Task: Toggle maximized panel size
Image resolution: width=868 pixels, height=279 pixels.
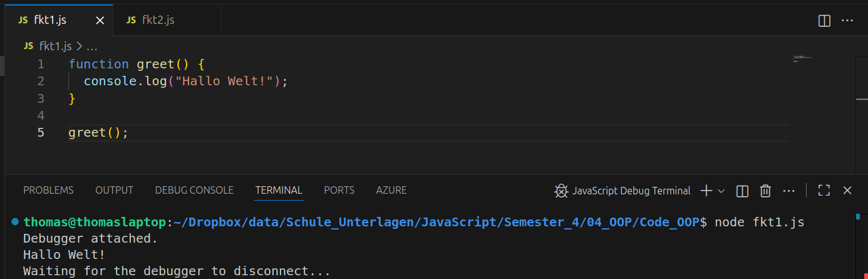Action: click(824, 191)
